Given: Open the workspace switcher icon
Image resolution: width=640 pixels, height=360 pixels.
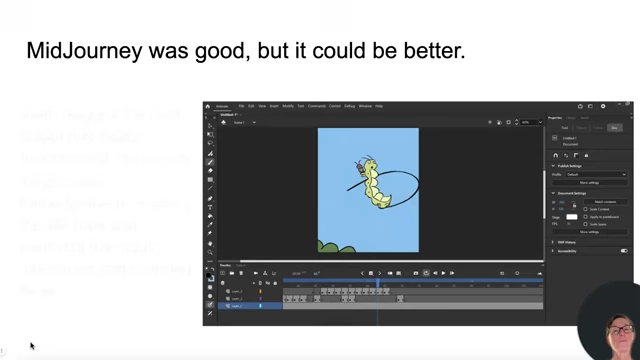Looking at the screenshot, I should [x=590, y=106].
